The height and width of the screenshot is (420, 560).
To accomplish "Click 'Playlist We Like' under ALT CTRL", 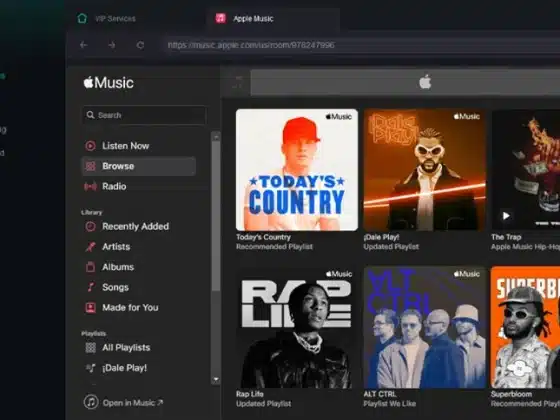I will (x=390, y=404).
